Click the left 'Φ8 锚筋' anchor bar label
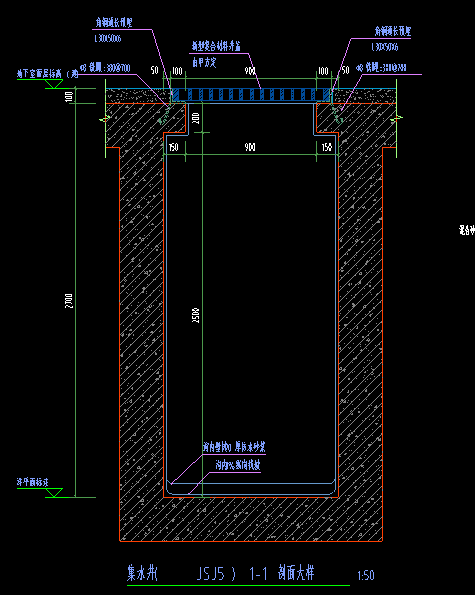Viewport: 475px width, 595px height. 105,68
